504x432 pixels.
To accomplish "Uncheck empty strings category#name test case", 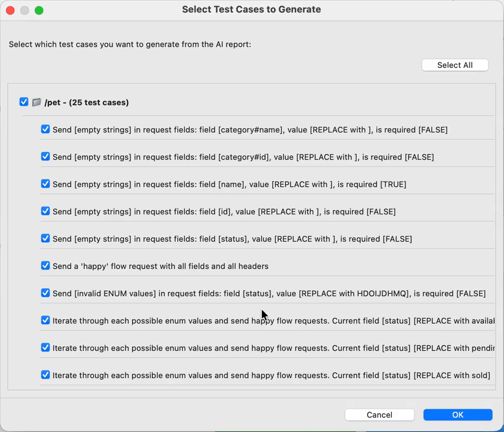I will [45, 129].
